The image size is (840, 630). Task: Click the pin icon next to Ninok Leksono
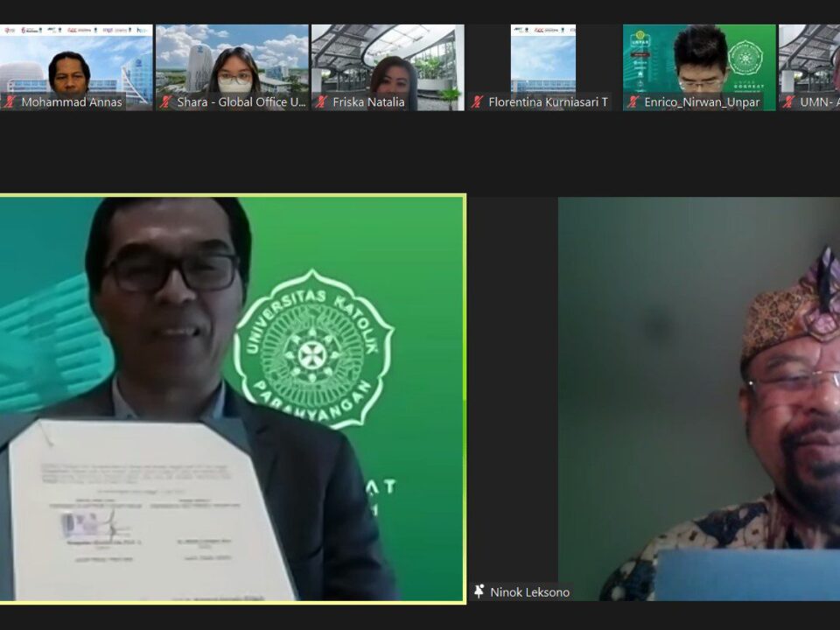479,592
